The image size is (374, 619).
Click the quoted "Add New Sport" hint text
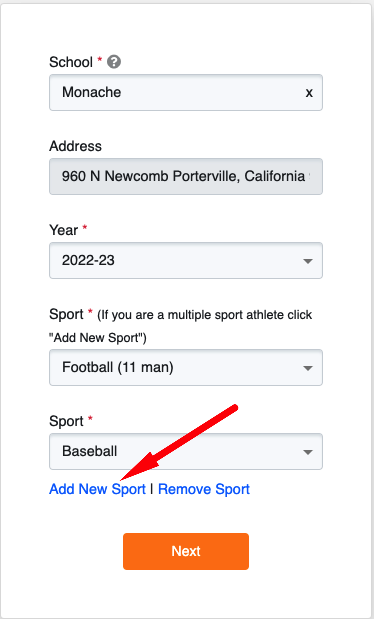98,338
